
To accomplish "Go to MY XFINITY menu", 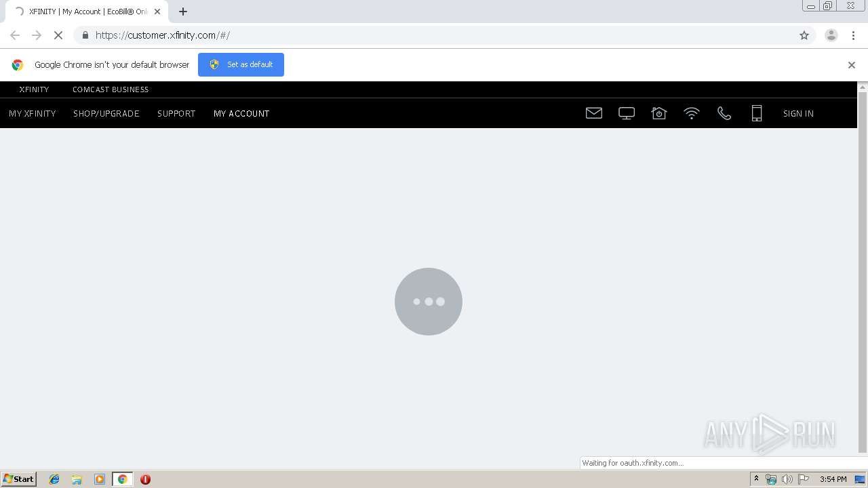I will point(32,113).
